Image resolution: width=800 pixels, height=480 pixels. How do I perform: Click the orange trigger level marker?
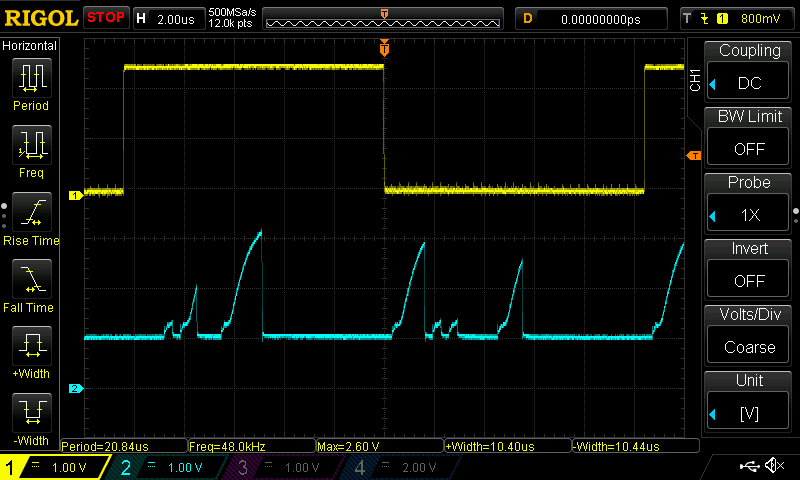(x=691, y=155)
